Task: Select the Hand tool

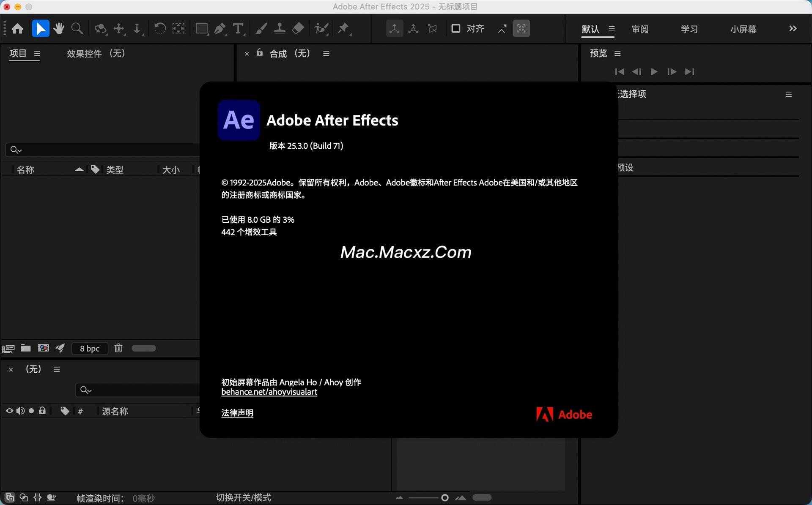Action: pyautogui.click(x=59, y=29)
